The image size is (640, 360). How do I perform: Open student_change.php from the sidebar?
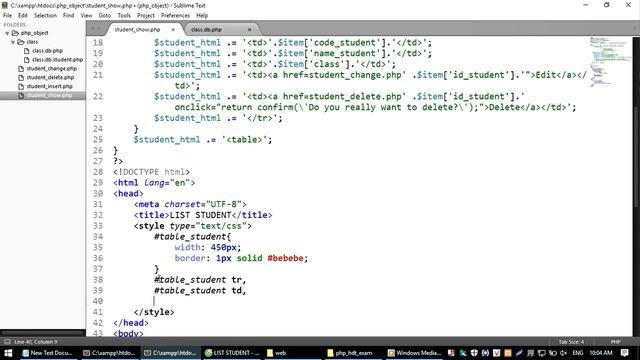51,69
